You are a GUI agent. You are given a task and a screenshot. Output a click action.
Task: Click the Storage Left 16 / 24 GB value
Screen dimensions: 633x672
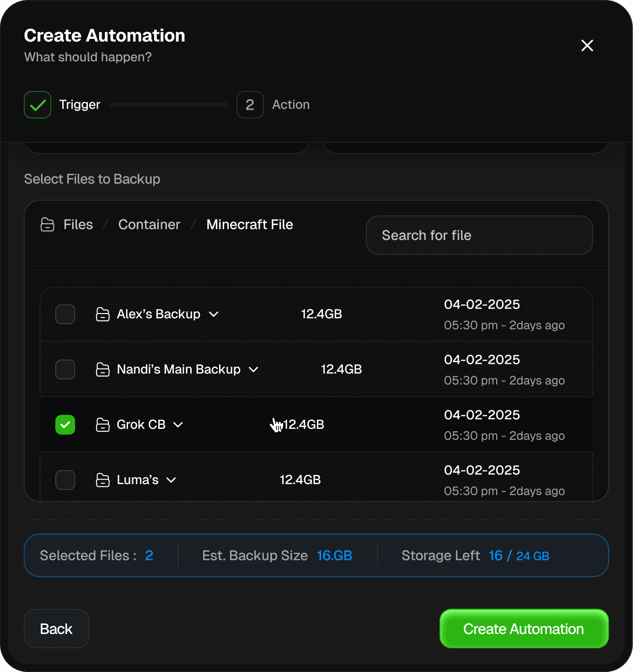519,555
